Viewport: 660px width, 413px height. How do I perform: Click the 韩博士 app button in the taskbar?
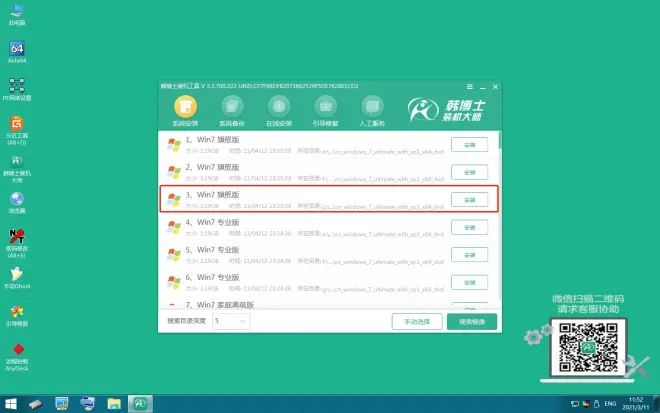(x=140, y=404)
